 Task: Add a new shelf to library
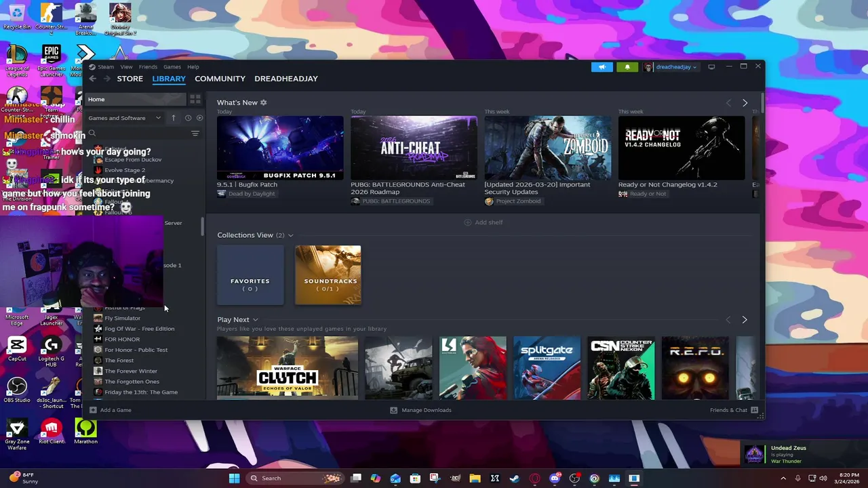point(484,222)
